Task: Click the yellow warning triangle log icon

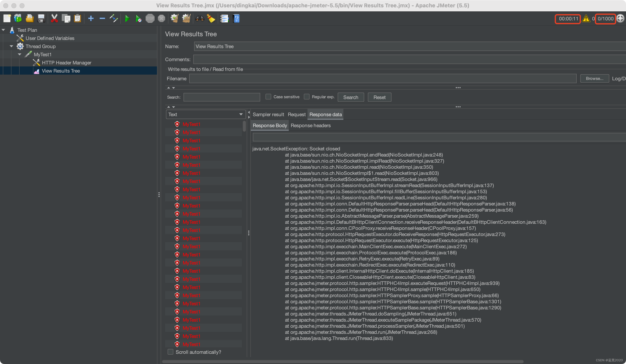Action: pos(586,19)
